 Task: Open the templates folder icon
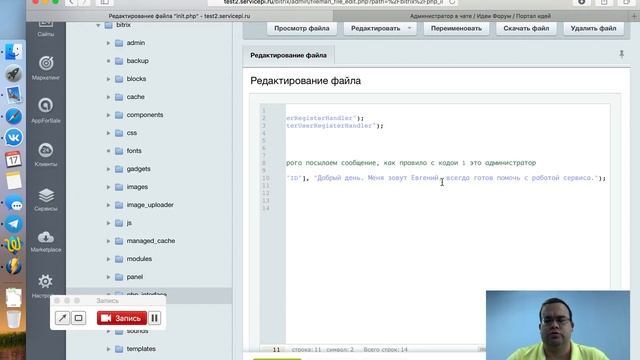(119, 349)
